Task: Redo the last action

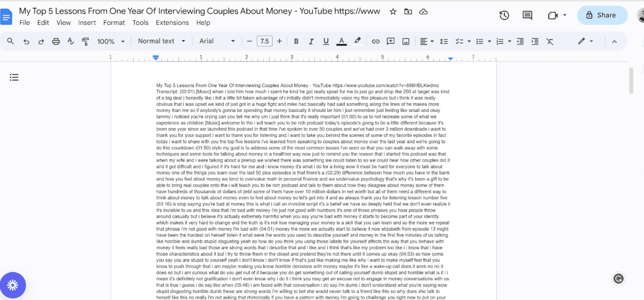Action: (41, 41)
